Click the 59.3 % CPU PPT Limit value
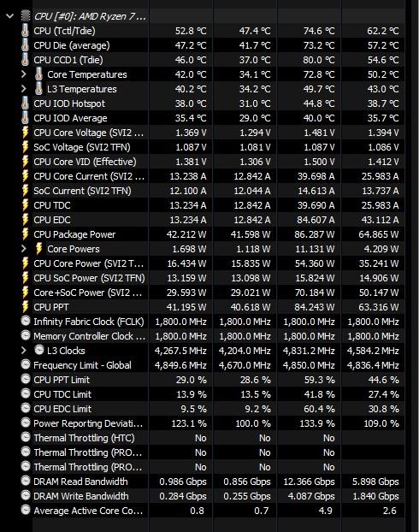Screen dimensions: 419x532 [319, 380]
